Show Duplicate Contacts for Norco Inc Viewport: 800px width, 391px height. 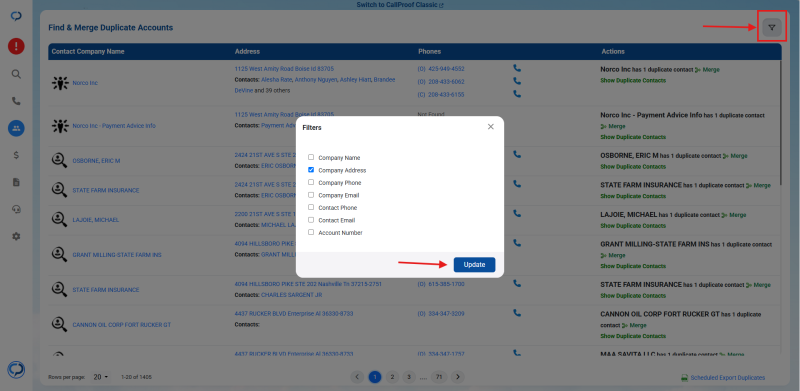click(x=633, y=81)
